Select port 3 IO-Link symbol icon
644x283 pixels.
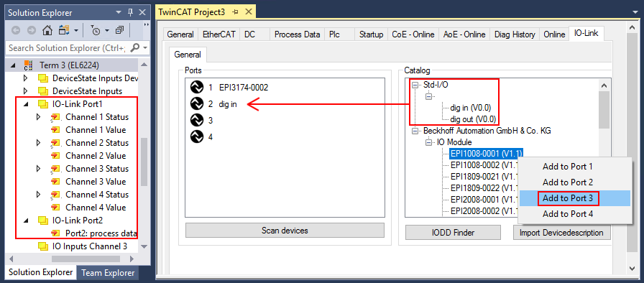[197, 120]
